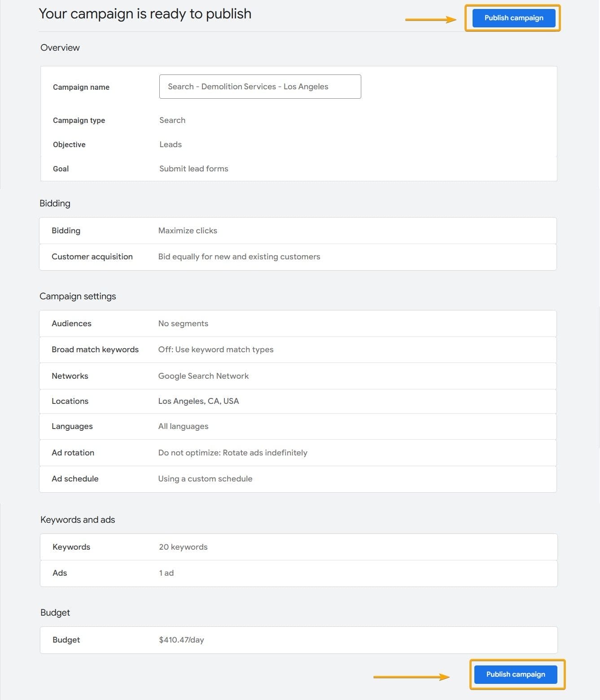Expand the Ads row showing 1 ad
Image resolution: width=600 pixels, height=700 pixels.
coord(298,573)
